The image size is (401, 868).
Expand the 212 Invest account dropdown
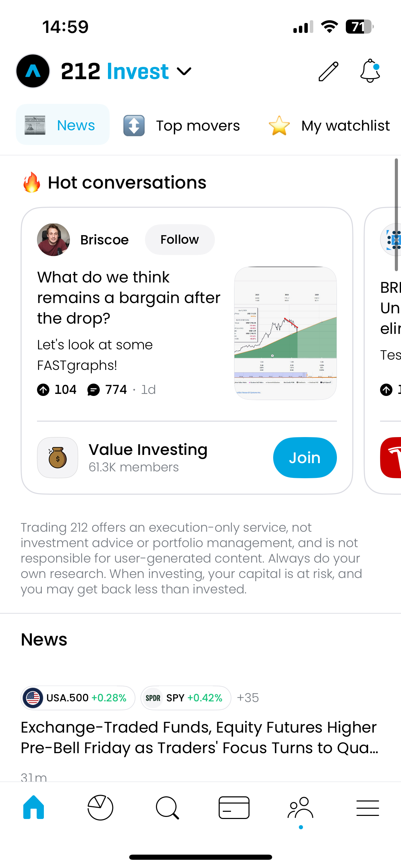point(184,71)
